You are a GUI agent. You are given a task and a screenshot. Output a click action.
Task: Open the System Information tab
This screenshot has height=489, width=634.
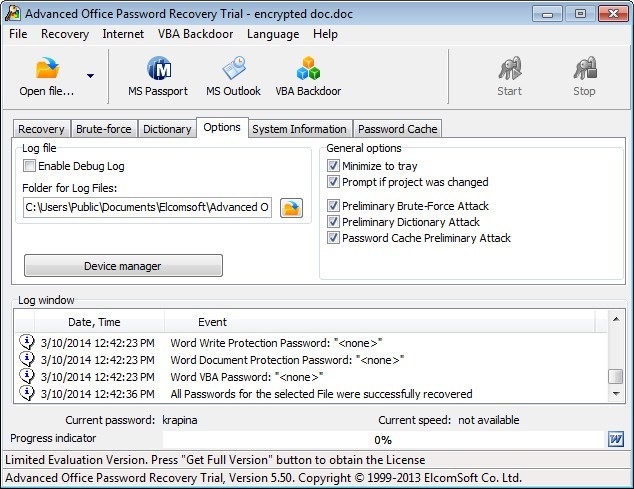[x=299, y=129]
